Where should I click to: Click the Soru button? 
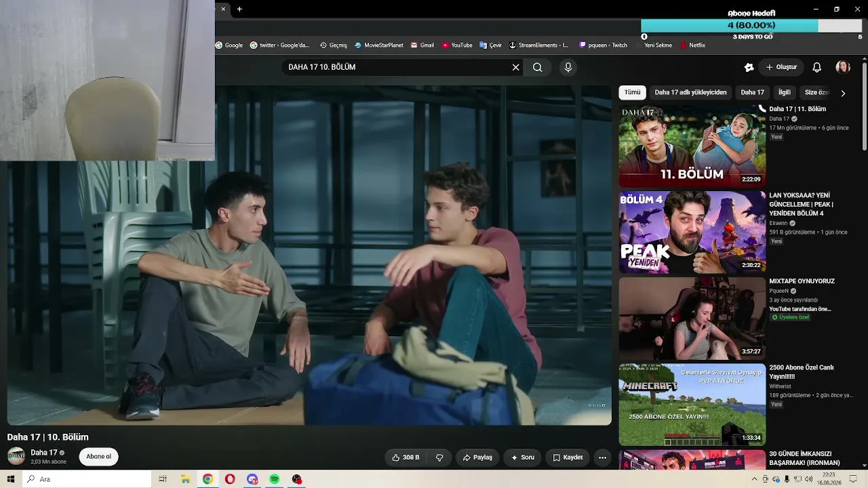(x=523, y=457)
